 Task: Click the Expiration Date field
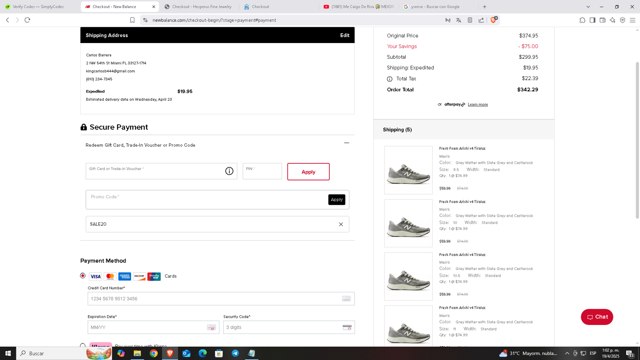point(153,327)
